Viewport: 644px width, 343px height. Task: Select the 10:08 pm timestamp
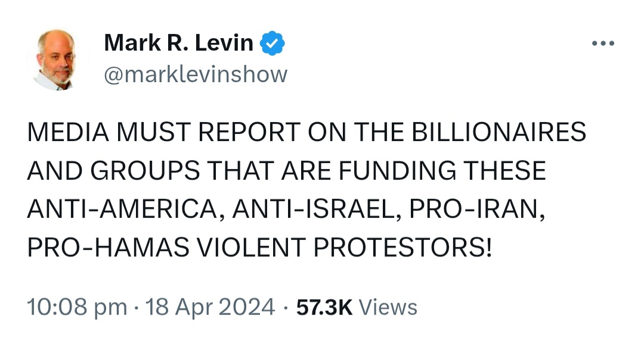coord(77,307)
